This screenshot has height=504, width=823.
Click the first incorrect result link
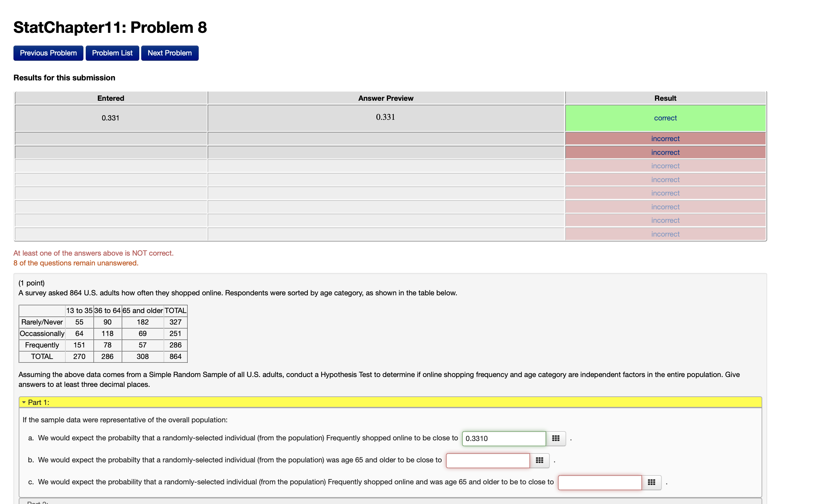click(x=665, y=138)
